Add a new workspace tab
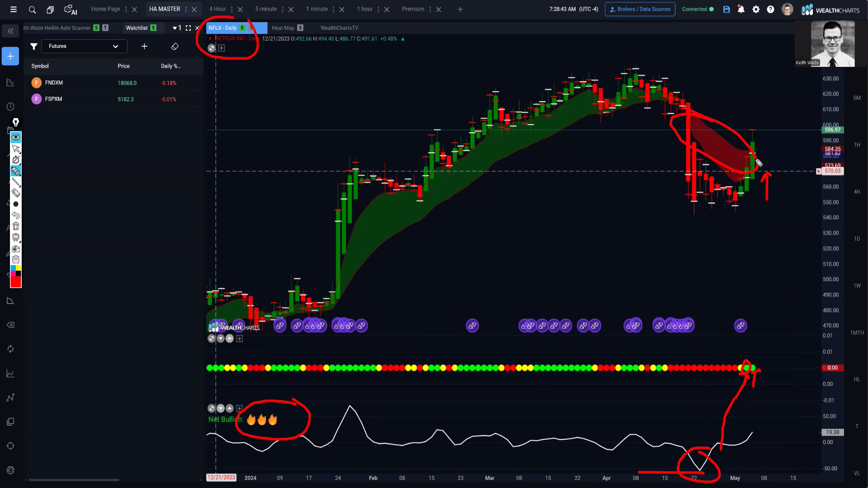 click(460, 9)
